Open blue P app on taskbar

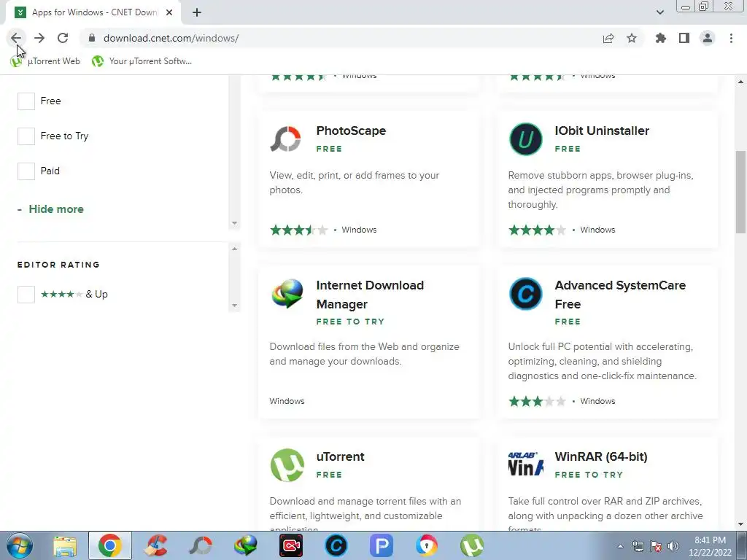pyautogui.click(x=381, y=545)
